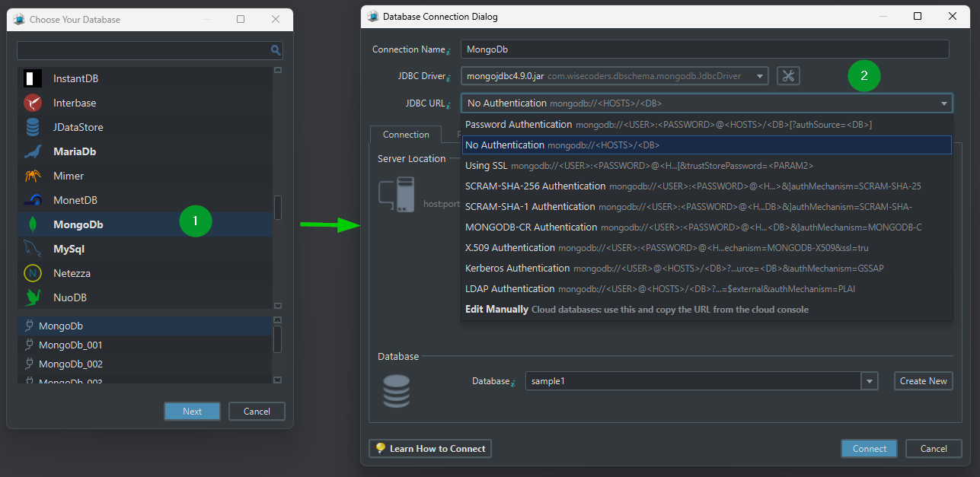Click the NuoDB green bird icon

click(x=32, y=297)
